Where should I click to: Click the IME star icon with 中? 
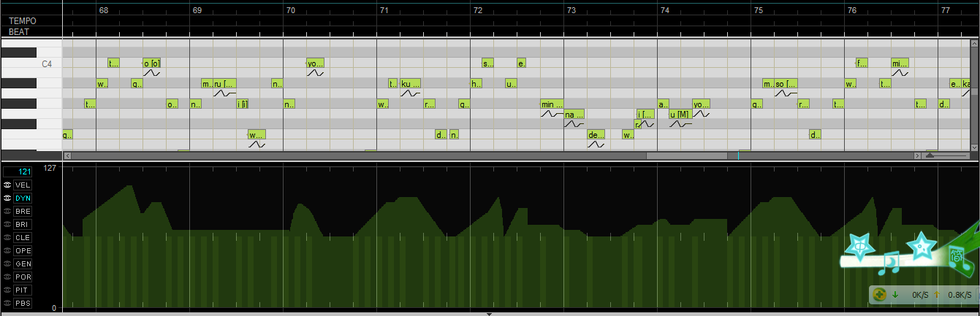point(861,248)
